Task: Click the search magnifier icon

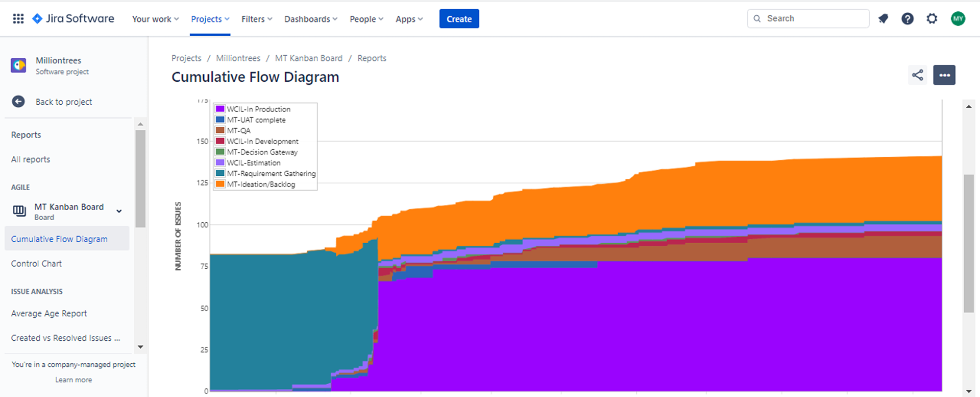Action: [x=757, y=18]
